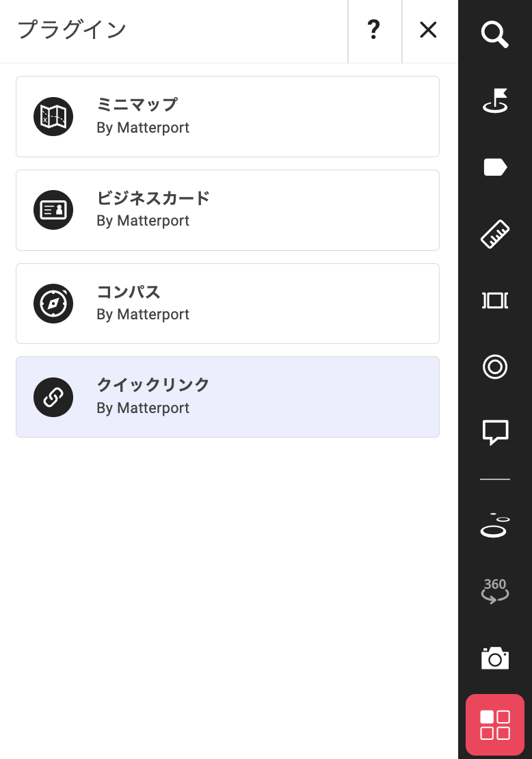Image resolution: width=532 pixels, height=759 pixels.
Task: Open the Tags tool
Action: [x=494, y=168]
